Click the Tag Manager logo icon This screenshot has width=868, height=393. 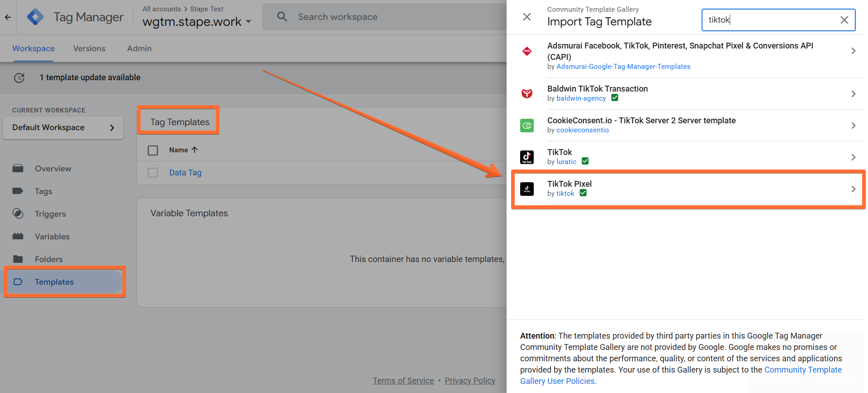tap(35, 17)
